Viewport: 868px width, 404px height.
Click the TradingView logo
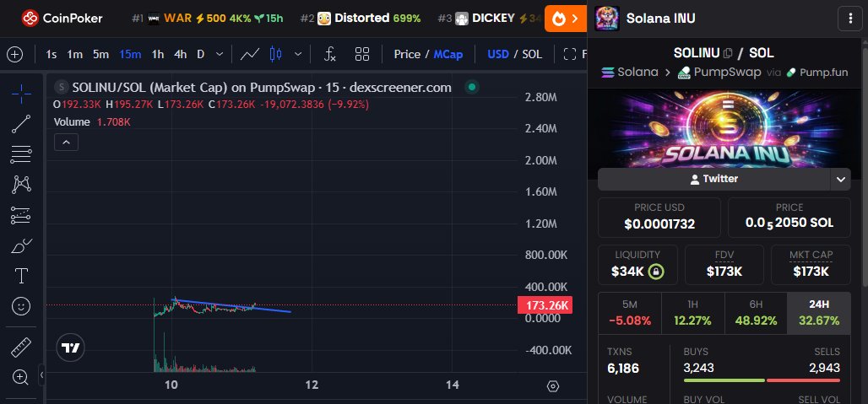pos(70,348)
